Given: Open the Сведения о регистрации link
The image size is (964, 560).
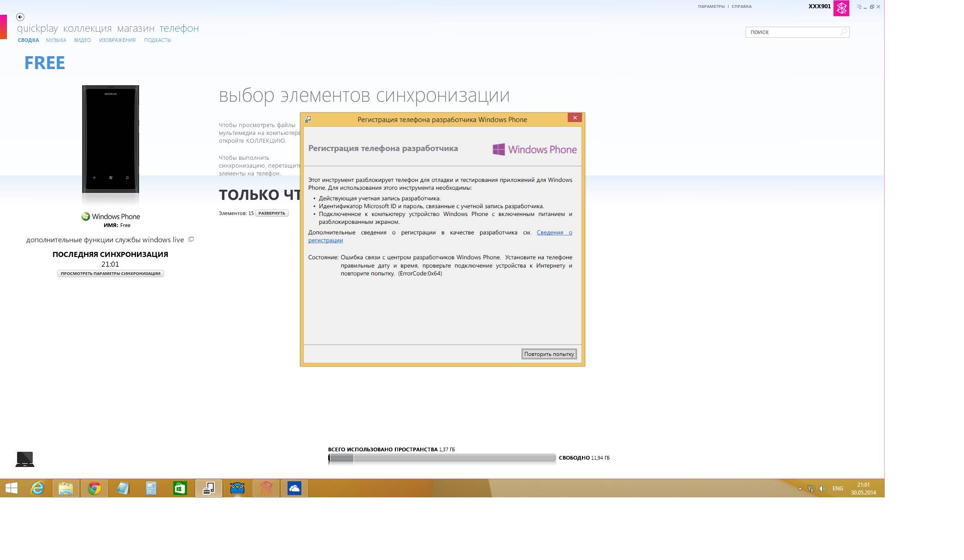Looking at the screenshot, I should coord(554,233).
